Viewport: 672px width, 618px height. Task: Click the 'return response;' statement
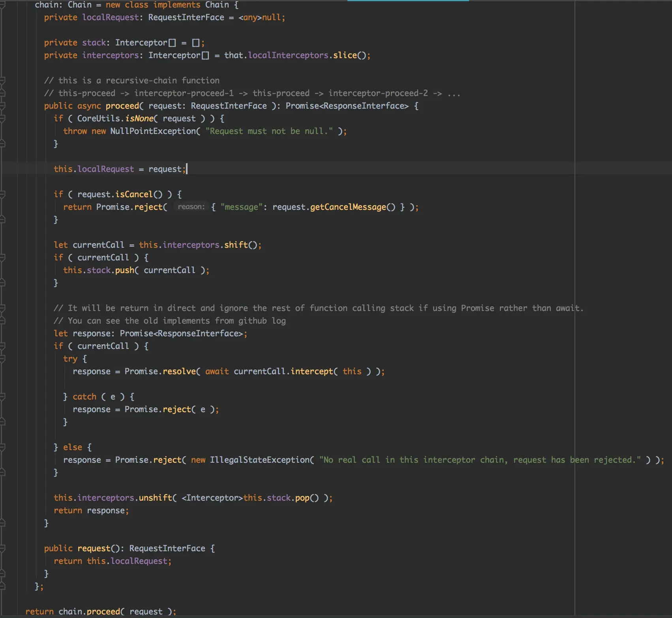[92, 510]
